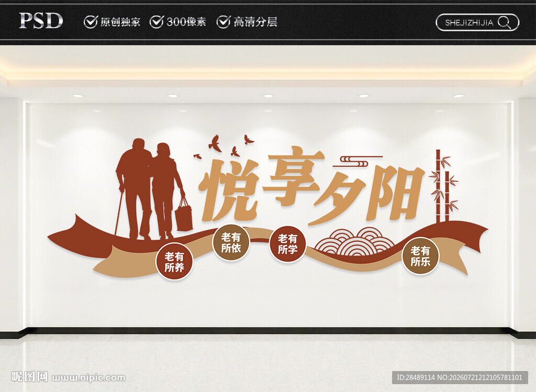Click the PSD logo badge

41,21
